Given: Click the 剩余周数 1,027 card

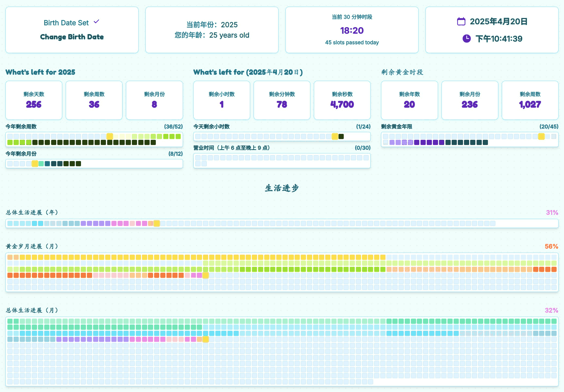Looking at the screenshot, I should (x=530, y=100).
